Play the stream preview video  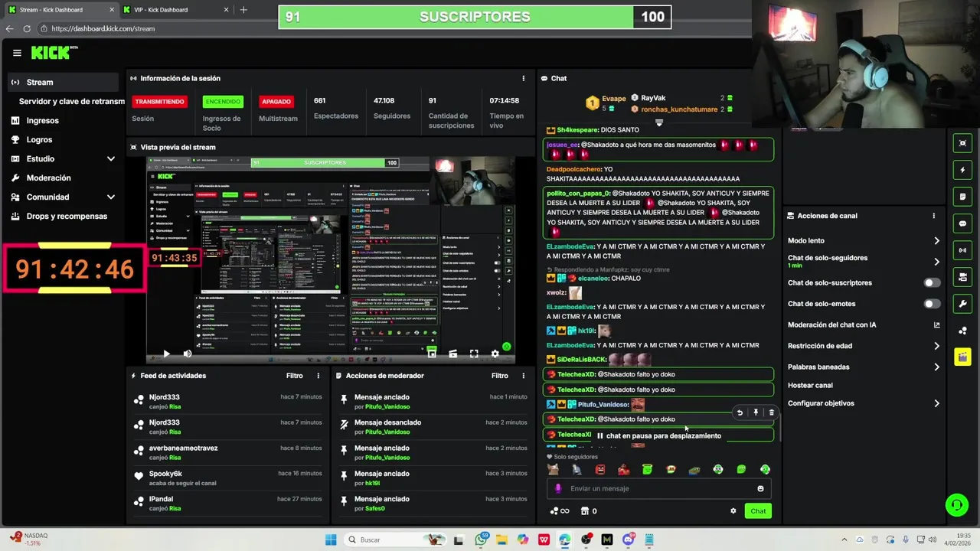pos(166,354)
